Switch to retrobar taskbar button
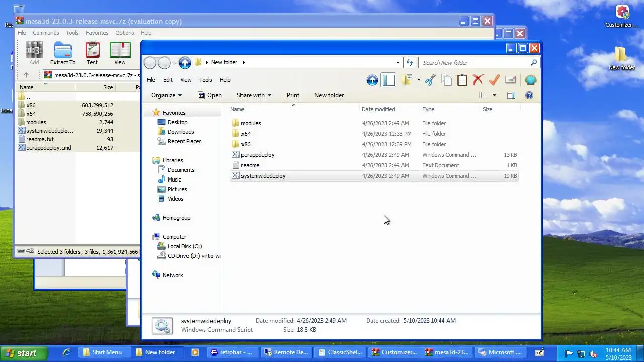Image resolution: width=644 pixels, height=362 pixels. (x=232, y=352)
